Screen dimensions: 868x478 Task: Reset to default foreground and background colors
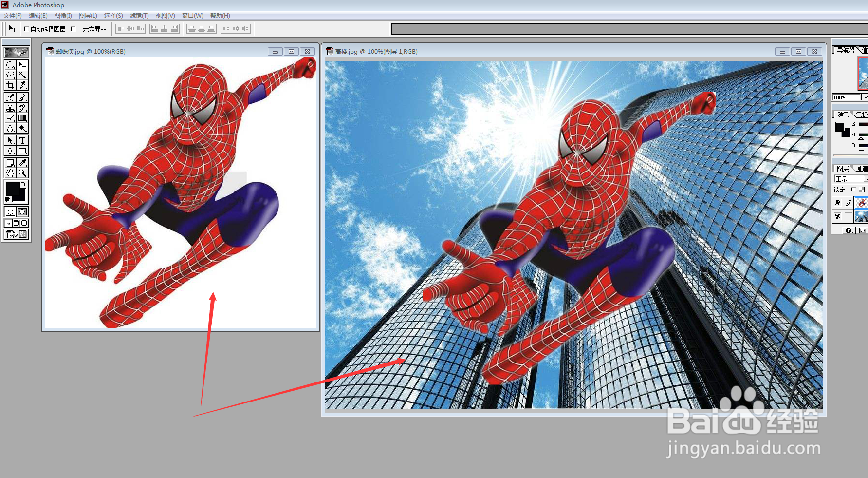click(x=7, y=200)
